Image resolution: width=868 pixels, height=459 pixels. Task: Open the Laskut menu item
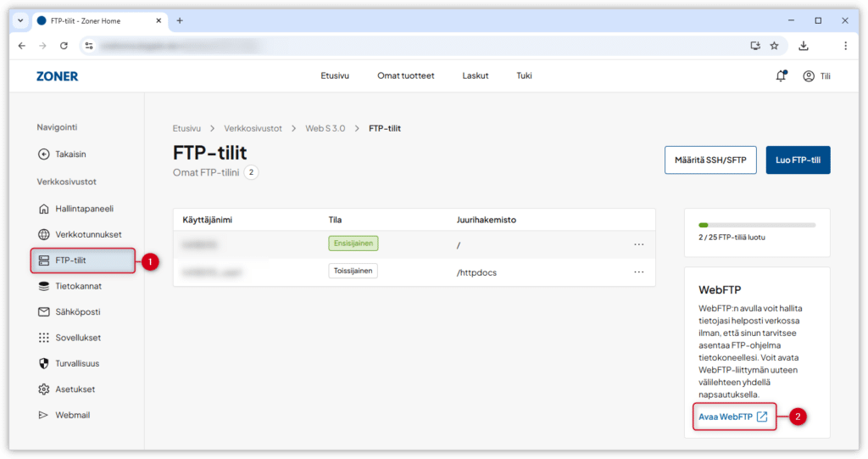coord(475,76)
